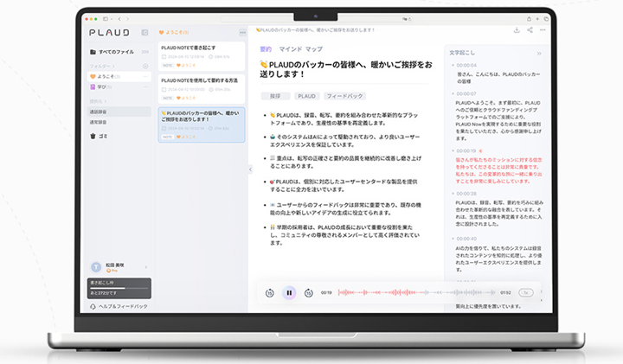Open the file list three-dot menu

click(x=242, y=33)
